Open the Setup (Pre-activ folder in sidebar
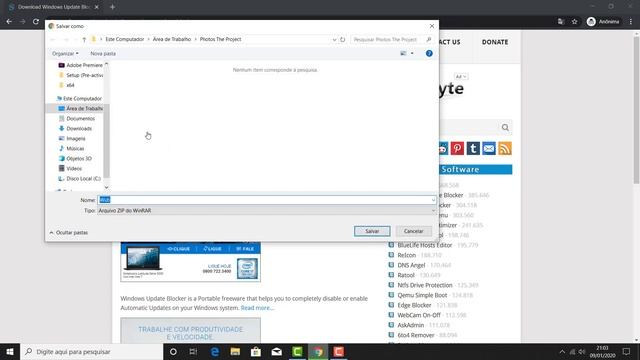The image size is (640, 360). (x=80, y=75)
